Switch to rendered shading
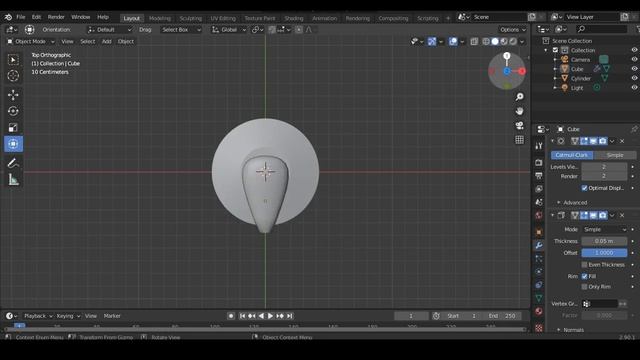Viewport: 640px width, 360px height. [x=513, y=41]
